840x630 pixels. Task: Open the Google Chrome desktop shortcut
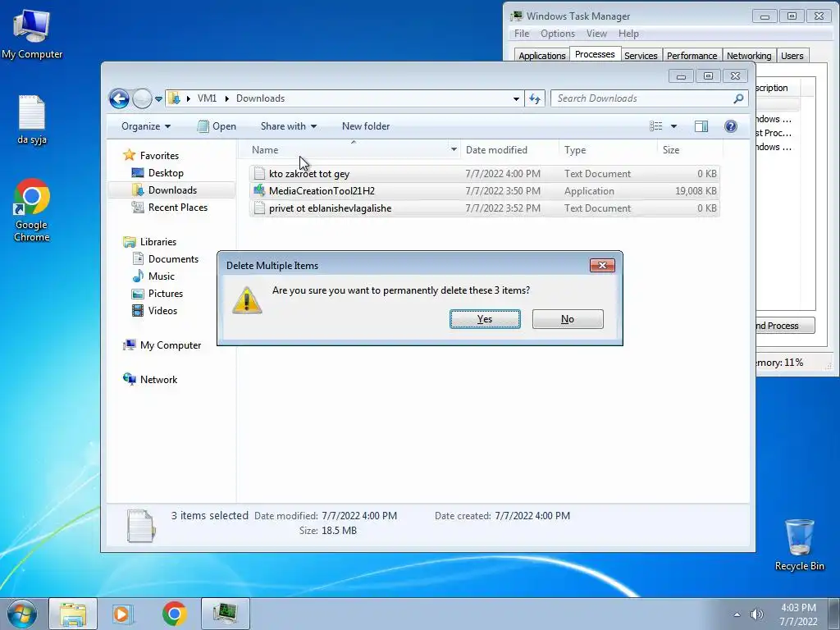32,210
